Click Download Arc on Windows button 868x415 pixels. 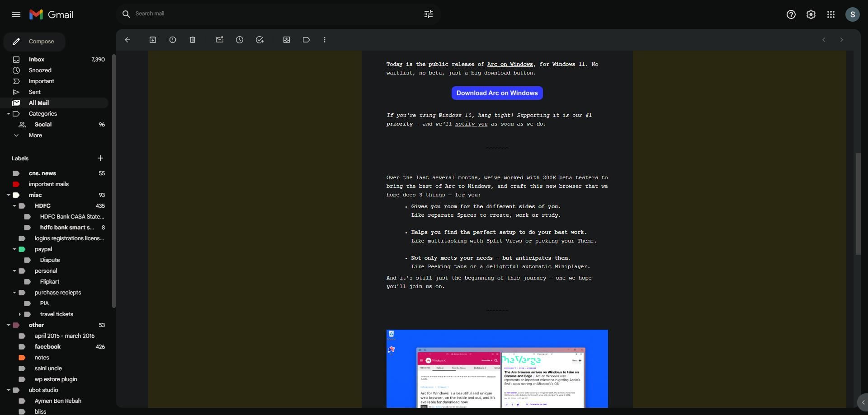coord(497,93)
